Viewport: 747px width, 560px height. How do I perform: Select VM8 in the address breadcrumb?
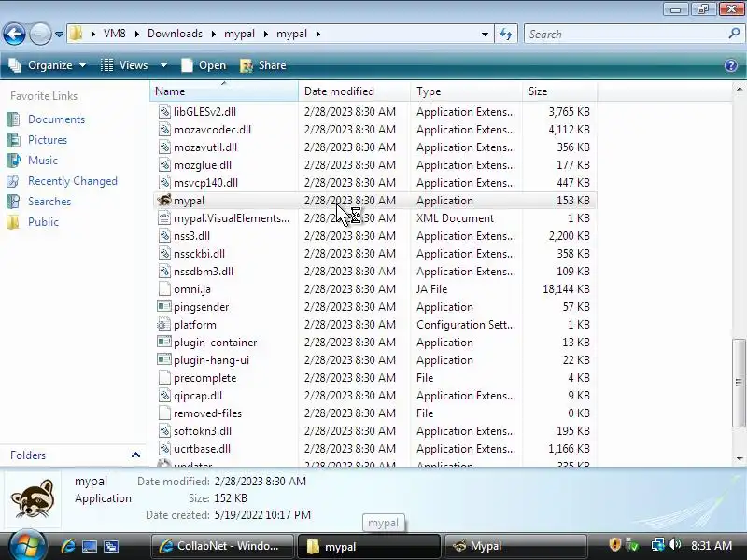pos(114,34)
